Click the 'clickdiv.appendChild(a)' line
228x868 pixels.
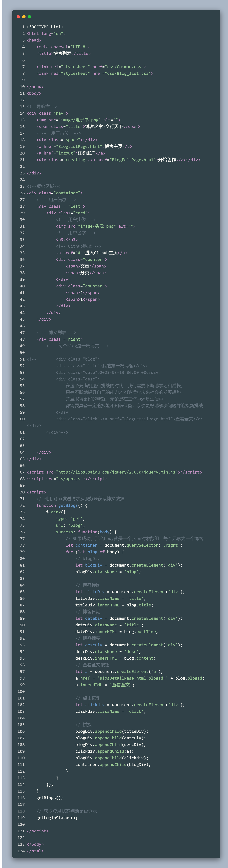[105, 751]
